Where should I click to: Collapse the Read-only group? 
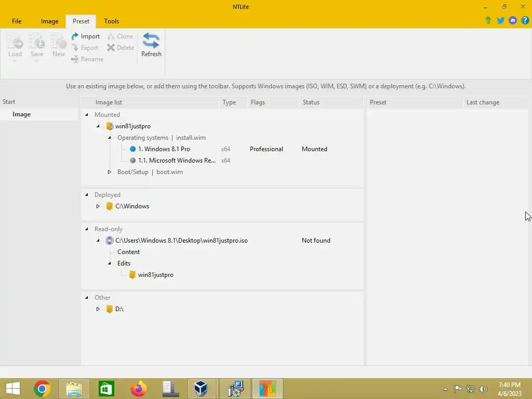coord(87,229)
